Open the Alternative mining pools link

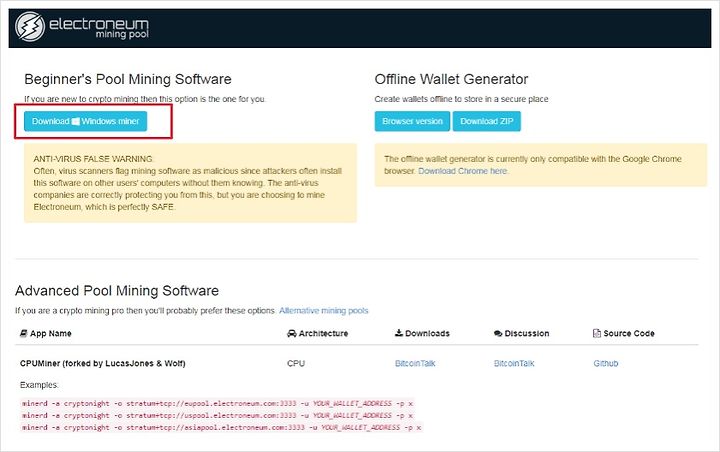[324, 311]
